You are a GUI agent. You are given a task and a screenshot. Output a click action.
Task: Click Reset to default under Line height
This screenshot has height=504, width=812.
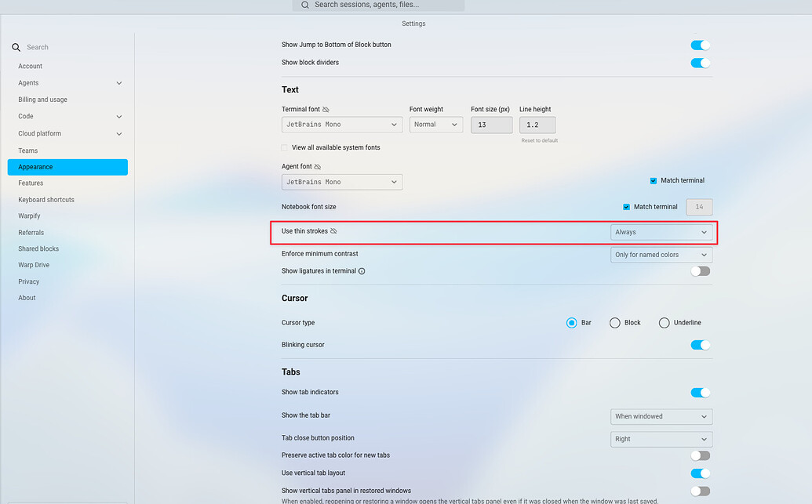click(539, 141)
